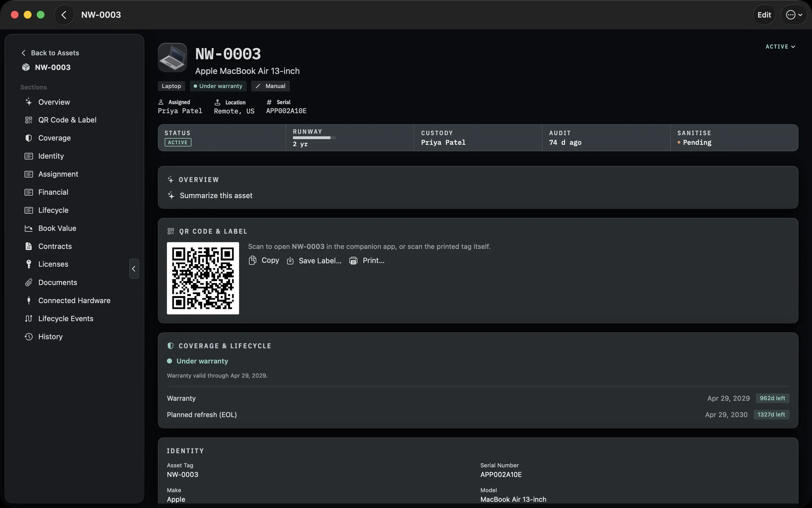Click the MacBook laptop asset thumbnail
Image resolution: width=812 pixels, height=508 pixels.
[172, 58]
